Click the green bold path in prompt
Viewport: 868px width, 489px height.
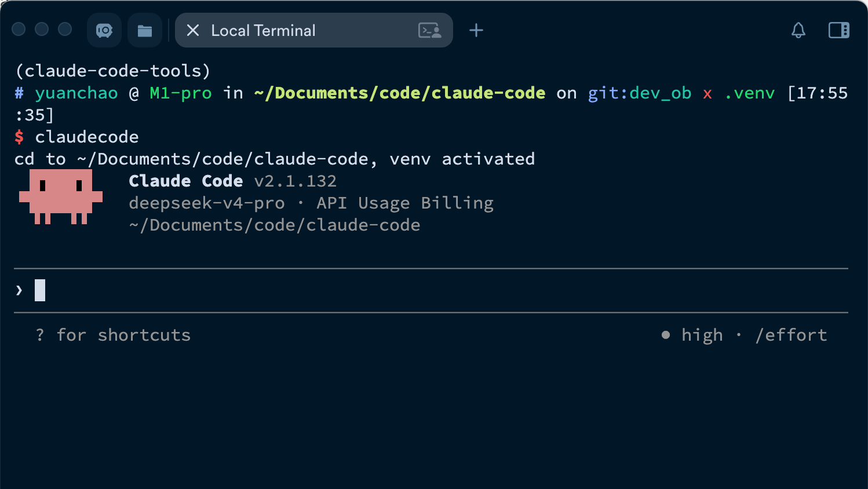[x=400, y=93]
